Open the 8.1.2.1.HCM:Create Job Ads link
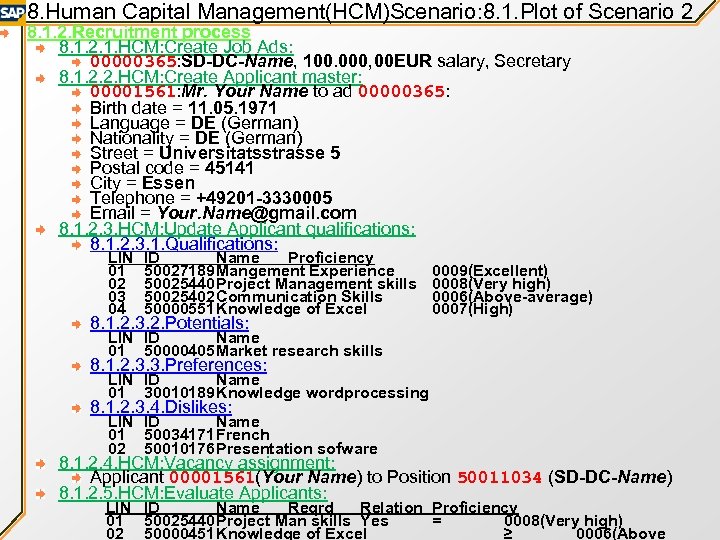Viewport: 720px width, 540px height. (176, 47)
